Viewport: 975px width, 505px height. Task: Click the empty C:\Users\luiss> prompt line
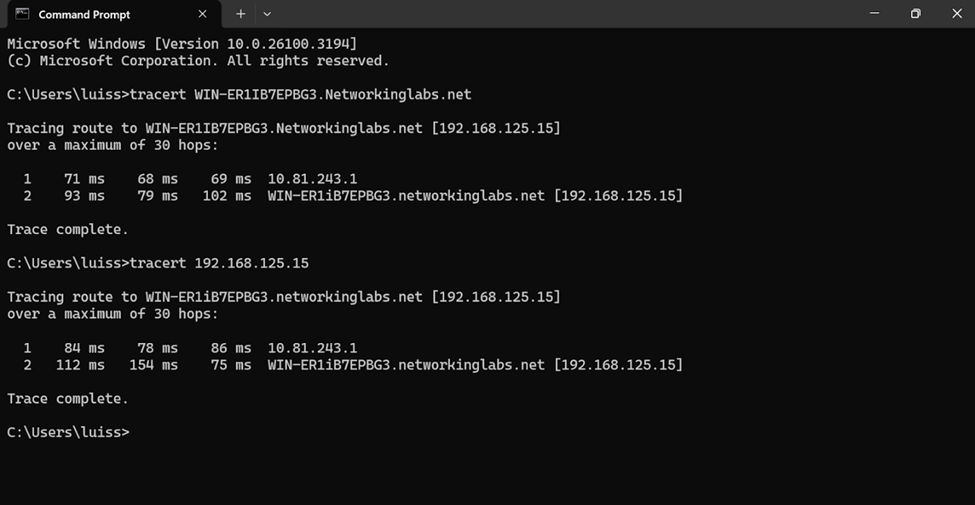[68, 432]
